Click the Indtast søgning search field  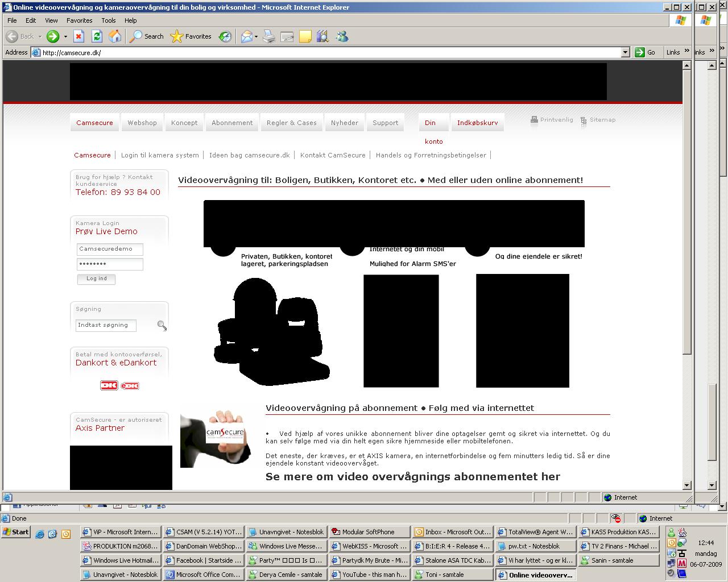click(106, 325)
